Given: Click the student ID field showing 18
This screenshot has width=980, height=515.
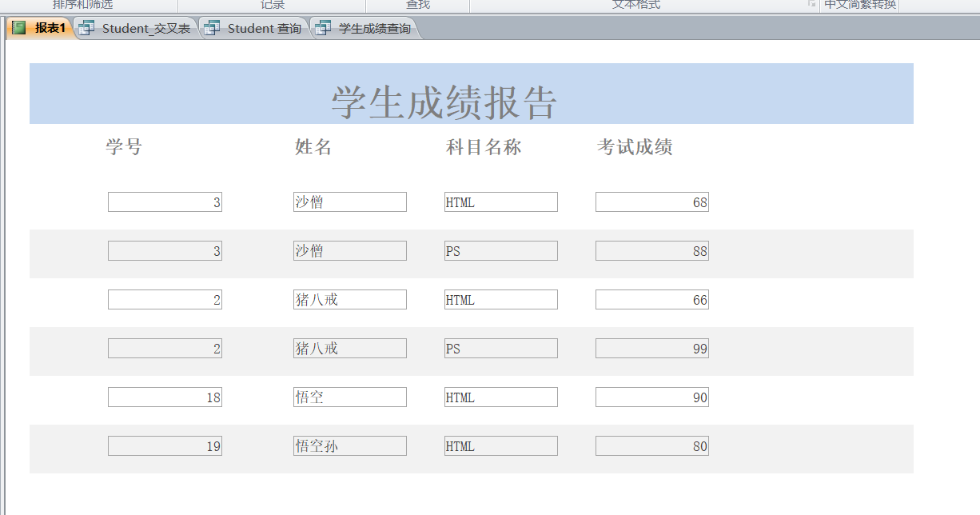Looking at the screenshot, I should [165, 397].
